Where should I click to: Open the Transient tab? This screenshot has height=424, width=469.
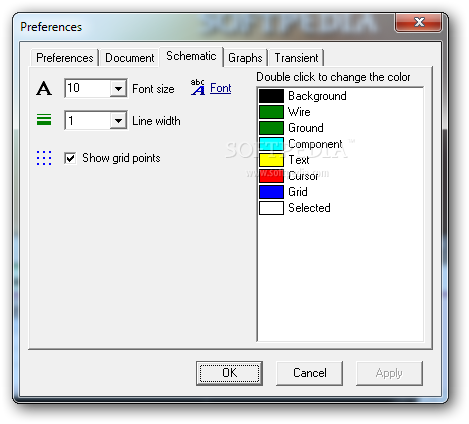pyautogui.click(x=296, y=58)
